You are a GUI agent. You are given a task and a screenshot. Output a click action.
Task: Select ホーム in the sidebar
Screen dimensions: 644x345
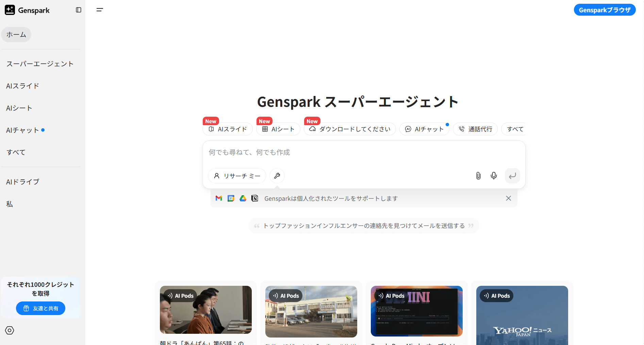click(16, 35)
